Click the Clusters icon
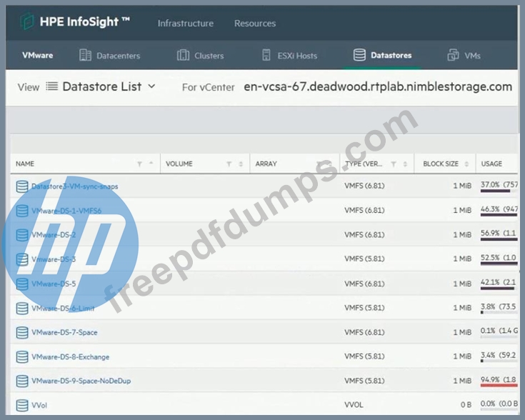 coord(183,55)
